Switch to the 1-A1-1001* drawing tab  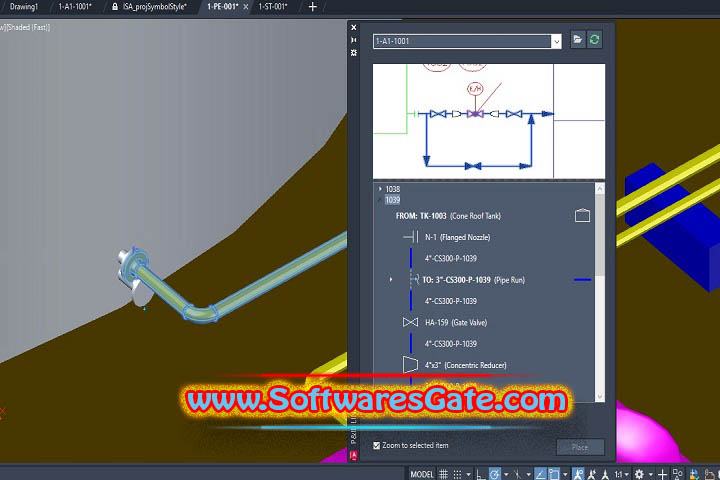pyautogui.click(x=75, y=6)
